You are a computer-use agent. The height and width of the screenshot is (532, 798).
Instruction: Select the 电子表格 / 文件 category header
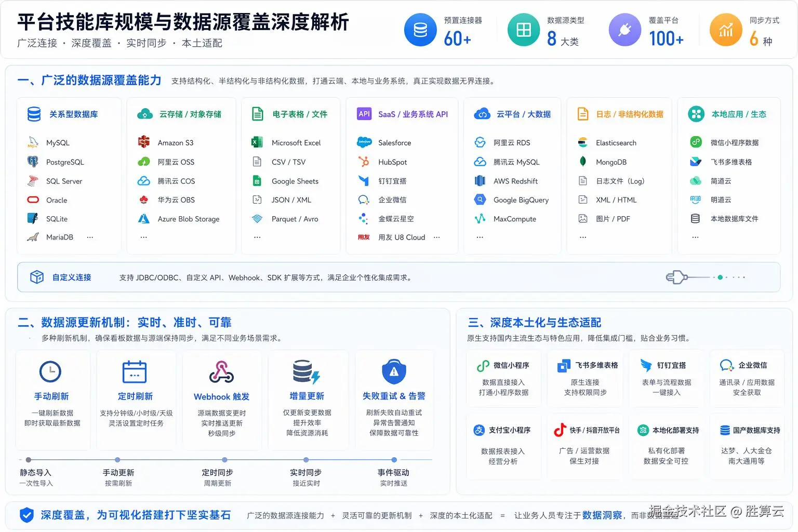pos(300,114)
